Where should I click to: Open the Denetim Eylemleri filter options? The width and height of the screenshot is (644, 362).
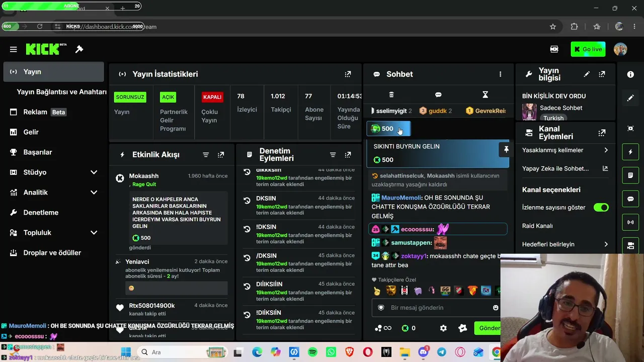point(333,155)
